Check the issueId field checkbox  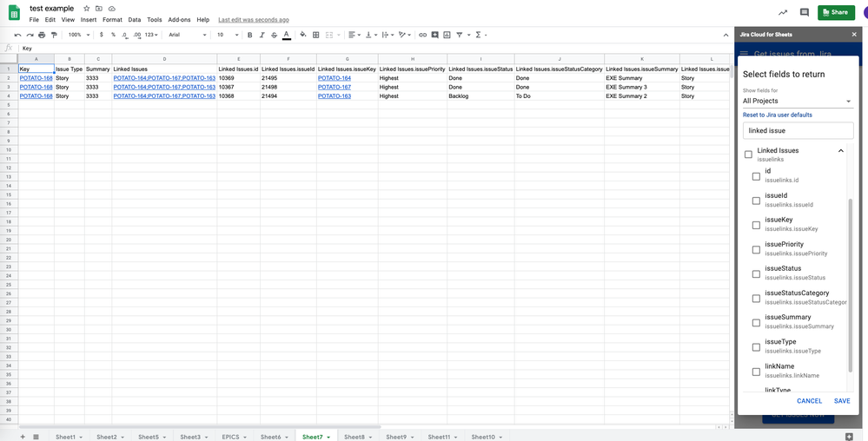[x=756, y=201]
